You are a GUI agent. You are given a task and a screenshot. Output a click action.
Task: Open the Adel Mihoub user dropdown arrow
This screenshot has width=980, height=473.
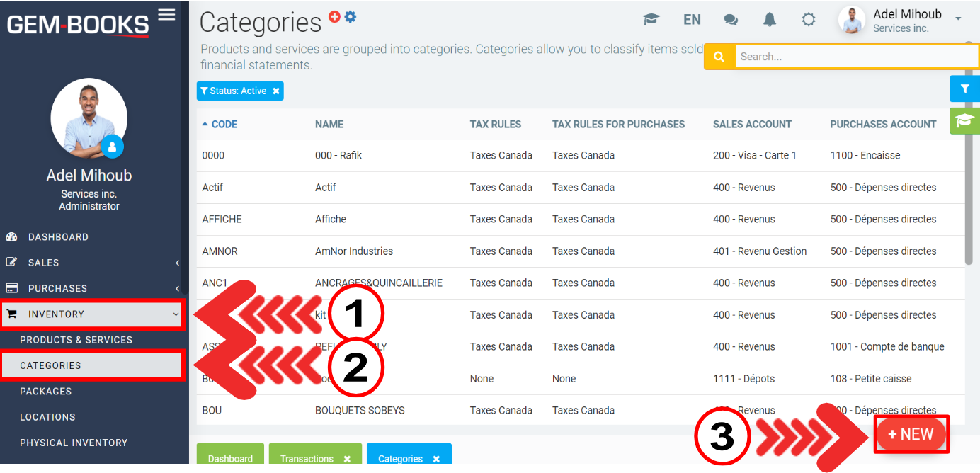pos(958,18)
